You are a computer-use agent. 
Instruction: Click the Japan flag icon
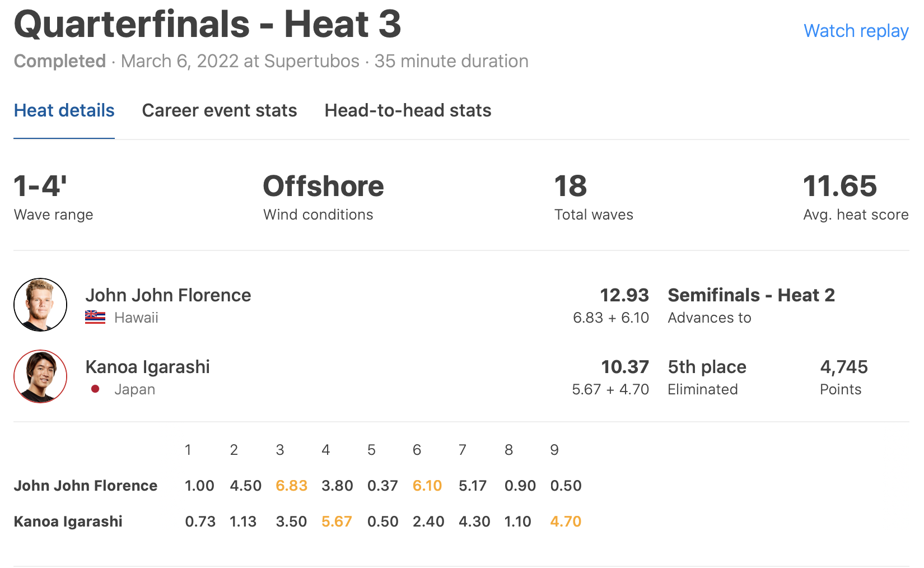click(x=95, y=389)
